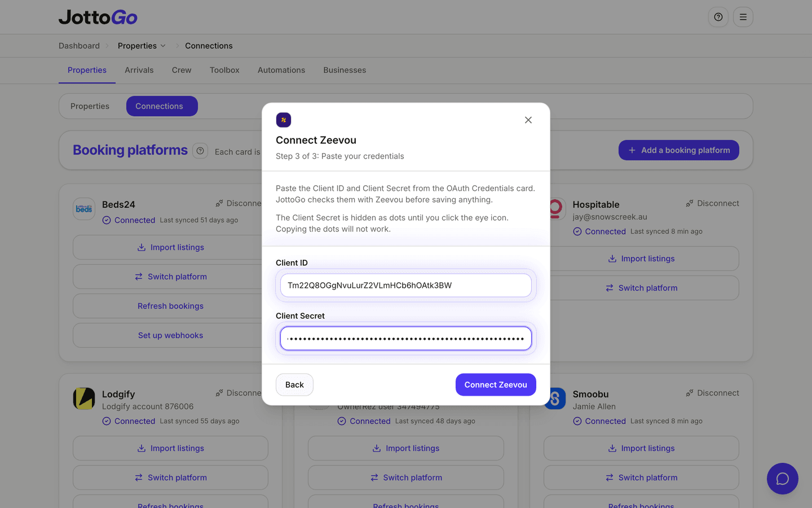The height and width of the screenshot is (508, 812).
Task: Go Back in the Zeevou dialog
Action: pyautogui.click(x=294, y=385)
